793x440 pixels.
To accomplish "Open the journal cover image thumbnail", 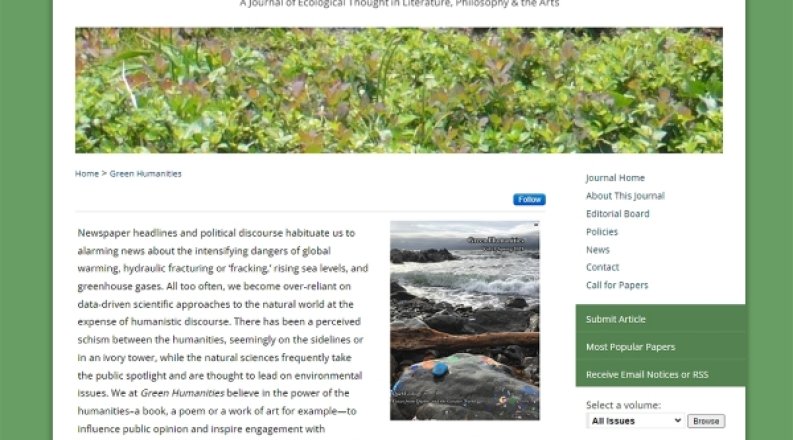I will pos(465,321).
